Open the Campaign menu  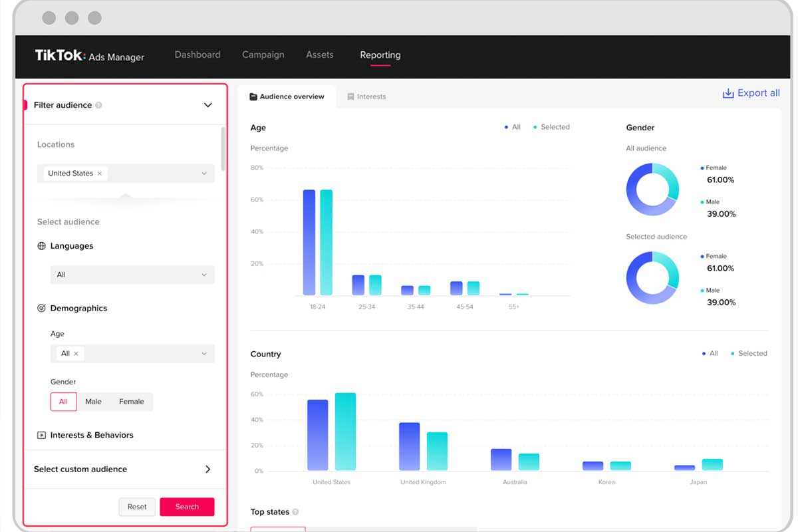click(x=263, y=55)
